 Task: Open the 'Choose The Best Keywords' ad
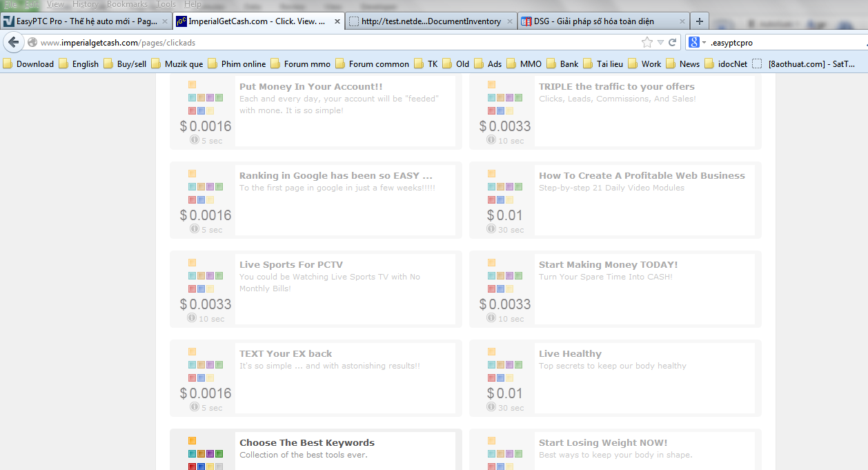click(x=307, y=443)
